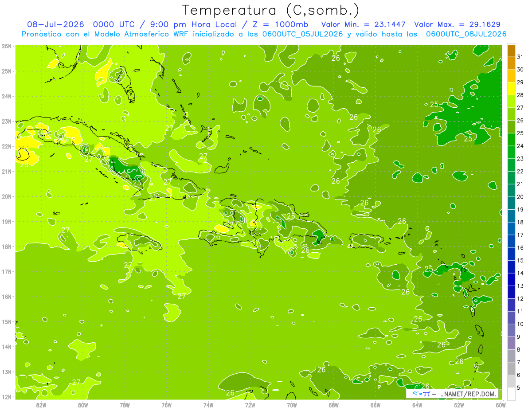The width and height of the screenshot is (532, 411).
Task: Click colorbar legend label "10"
Action: click(x=520, y=324)
